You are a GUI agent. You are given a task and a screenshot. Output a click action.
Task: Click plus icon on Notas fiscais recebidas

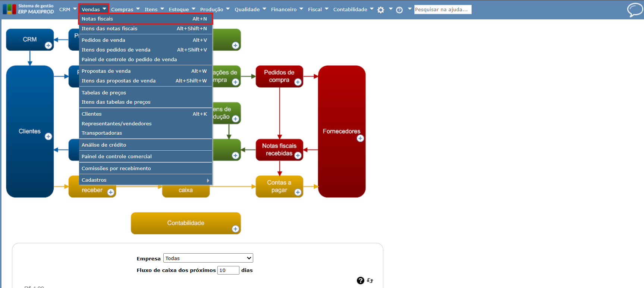298,156
